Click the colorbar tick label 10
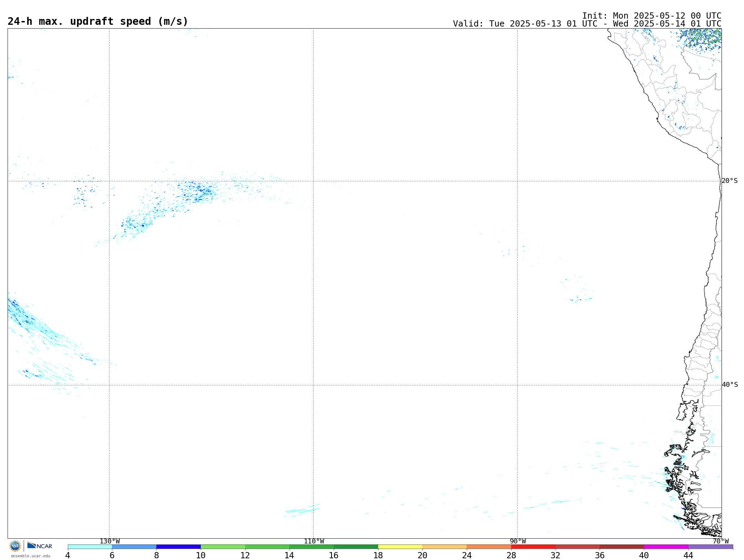This screenshot has width=744, height=560. point(201,555)
